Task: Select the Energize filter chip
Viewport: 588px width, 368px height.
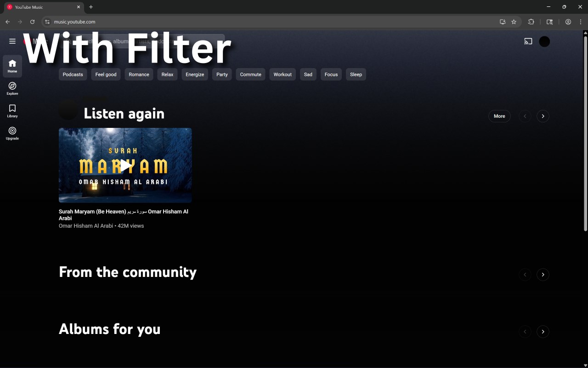Action: [x=195, y=75]
